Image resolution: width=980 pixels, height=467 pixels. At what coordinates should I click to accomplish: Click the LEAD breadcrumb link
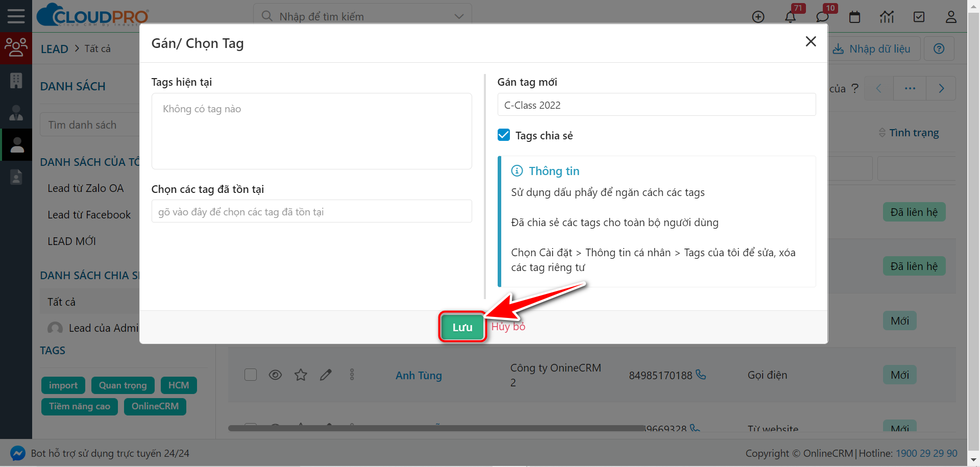[x=55, y=49]
